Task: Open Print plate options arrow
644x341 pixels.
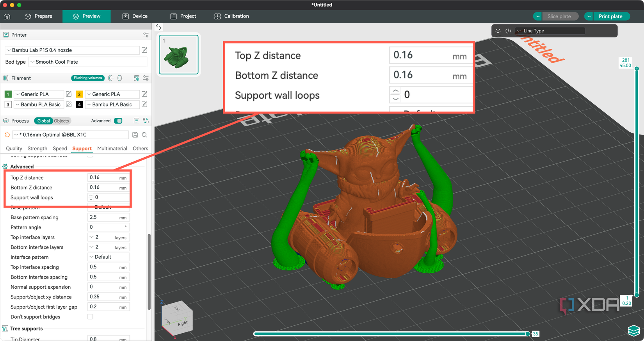Action: [x=589, y=16]
